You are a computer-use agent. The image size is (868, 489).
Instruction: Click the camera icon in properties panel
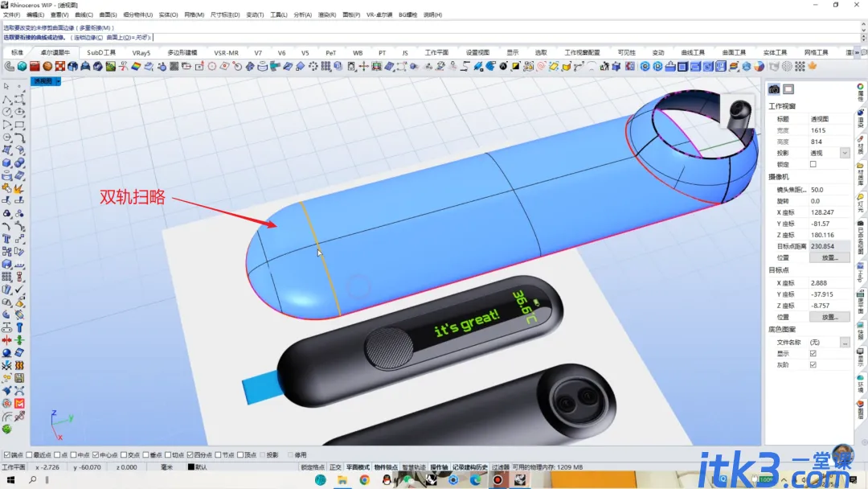pos(774,89)
